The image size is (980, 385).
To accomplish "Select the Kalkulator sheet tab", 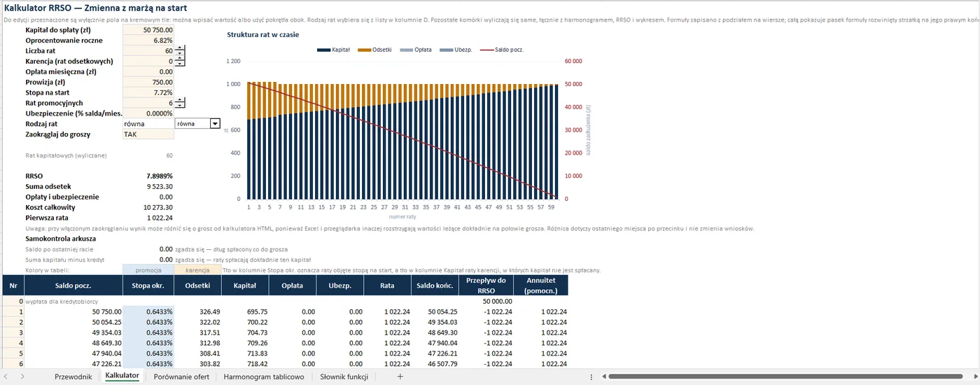I will pos(122,376).
